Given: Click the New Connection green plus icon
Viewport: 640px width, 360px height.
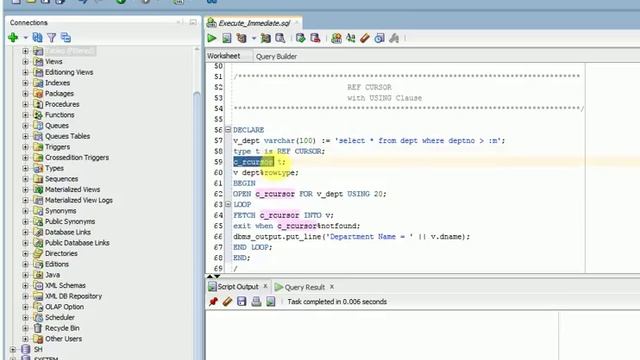Looking at the screenshot, I should pyautogui.click(x=13, y=38).
